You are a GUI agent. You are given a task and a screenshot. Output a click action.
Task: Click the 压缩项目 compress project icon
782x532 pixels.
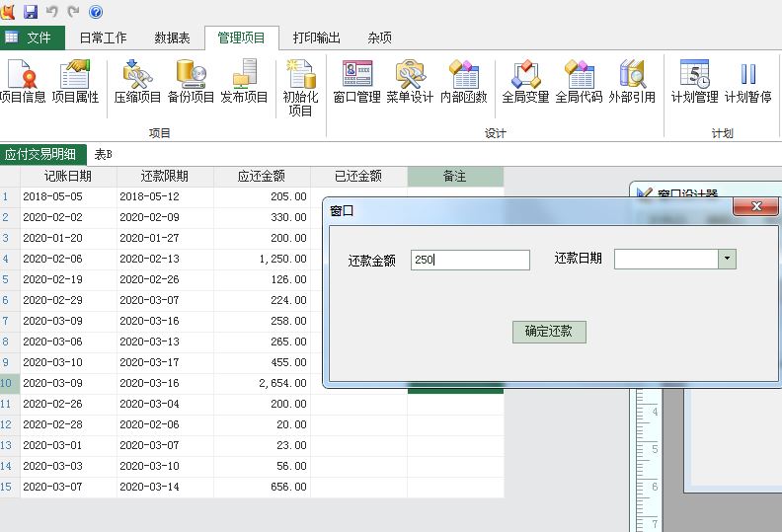point(137,81)
